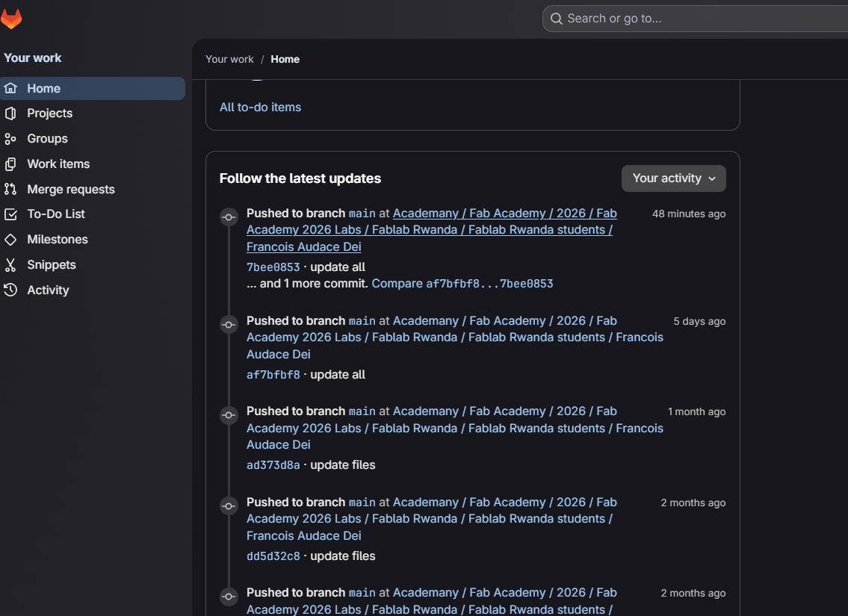This screenshot has height=616, width=848.
Task: Click the Activity history icon
Action: coord(10,290)
